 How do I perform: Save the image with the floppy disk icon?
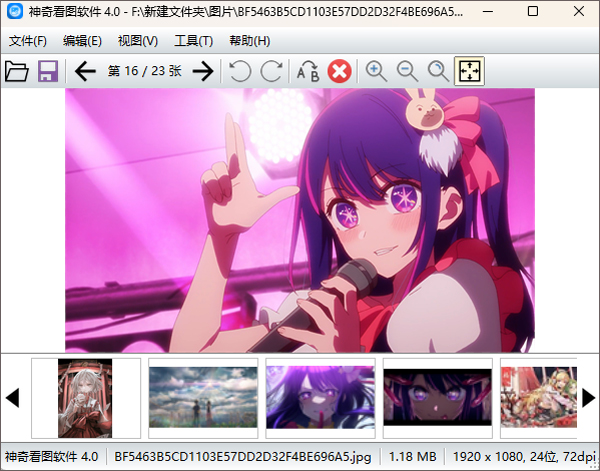point(47,71)
